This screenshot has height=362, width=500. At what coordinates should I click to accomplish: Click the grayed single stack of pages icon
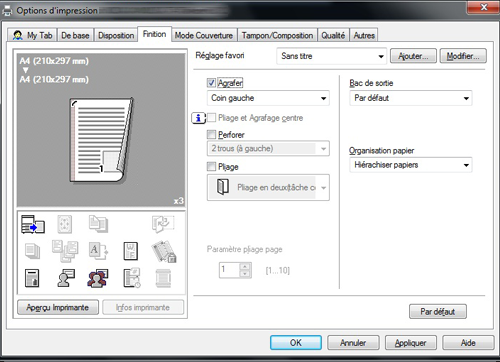coord(32,251)
